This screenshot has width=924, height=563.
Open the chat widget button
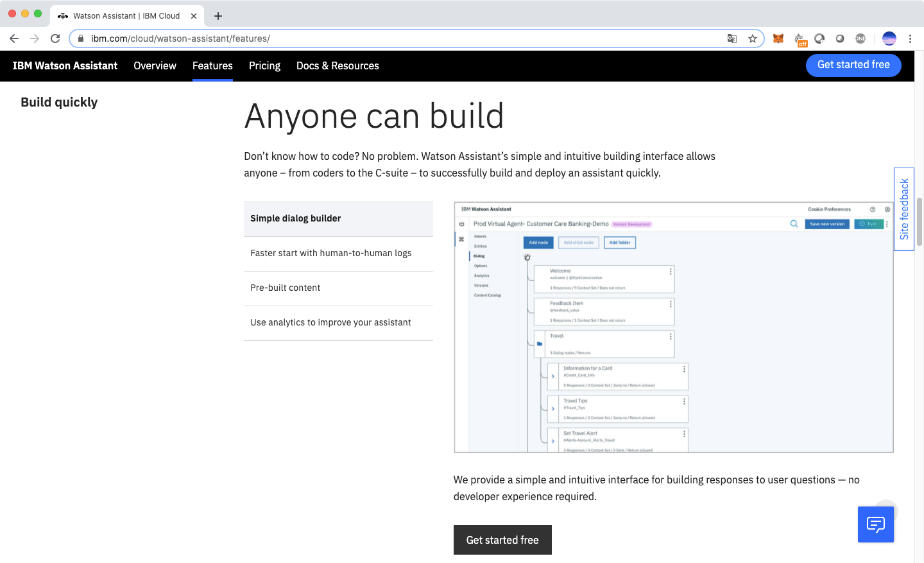(876, 524)
